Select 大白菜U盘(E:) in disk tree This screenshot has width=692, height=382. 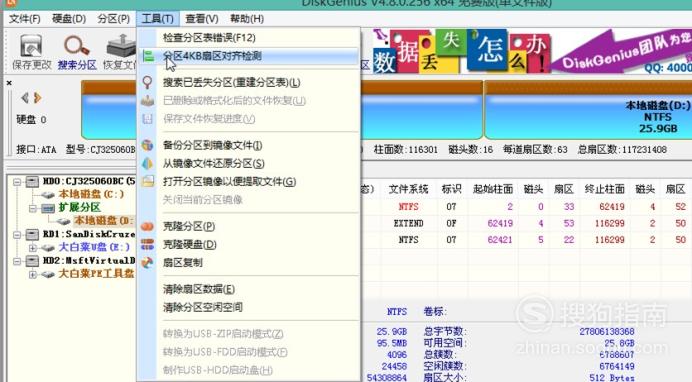coord(94,247)
